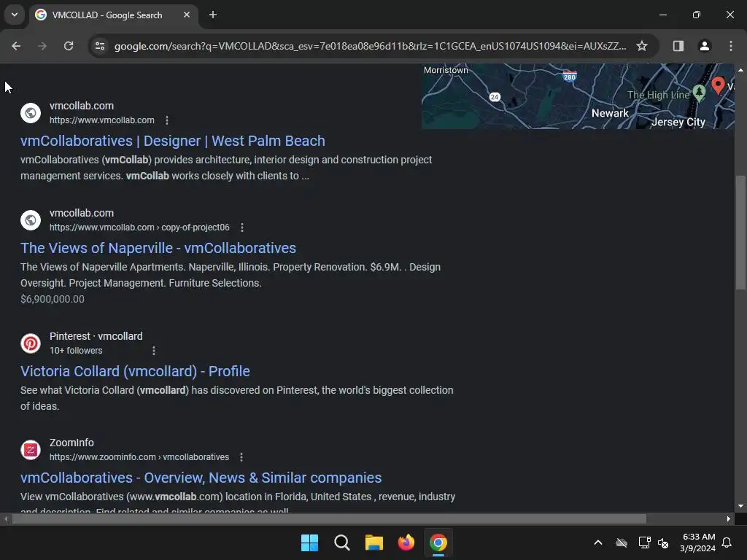This screenshot has width=747, height=560.
Task: Click the address bar URL
Action: (370, 46)
